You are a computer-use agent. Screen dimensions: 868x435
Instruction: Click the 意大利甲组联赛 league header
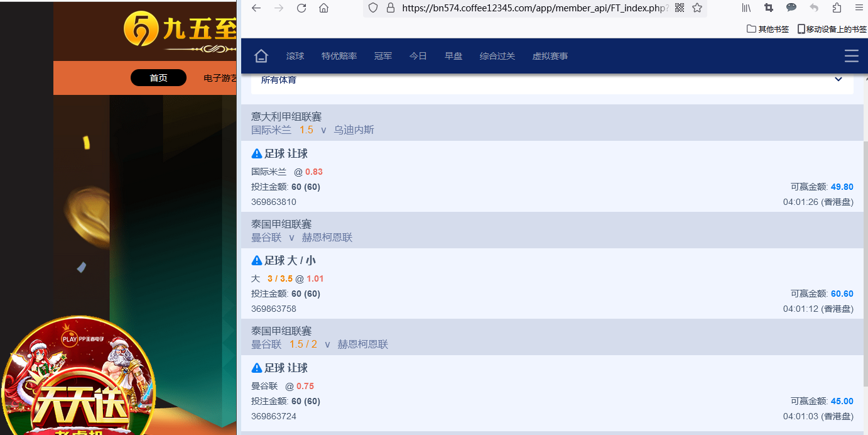(286, 116)
